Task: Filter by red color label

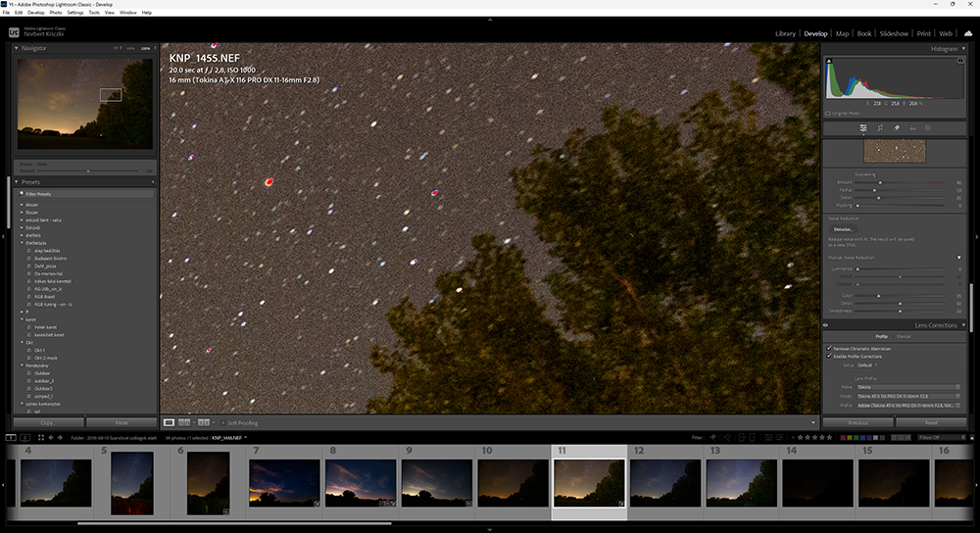Action: coord(843,437)
